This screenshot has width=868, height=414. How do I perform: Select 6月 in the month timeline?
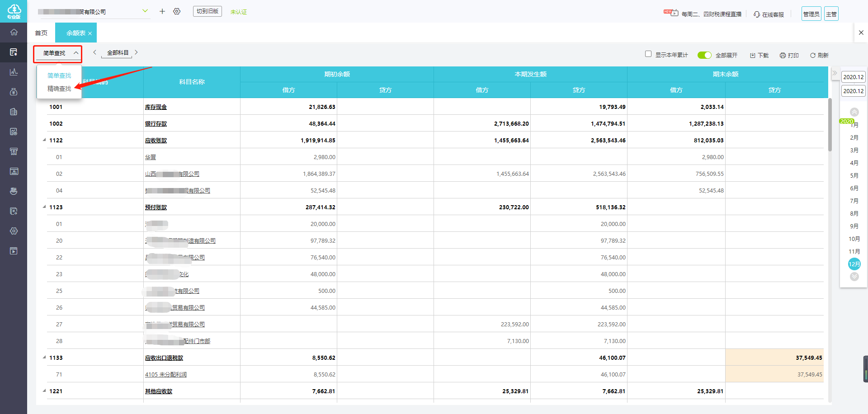854,188
